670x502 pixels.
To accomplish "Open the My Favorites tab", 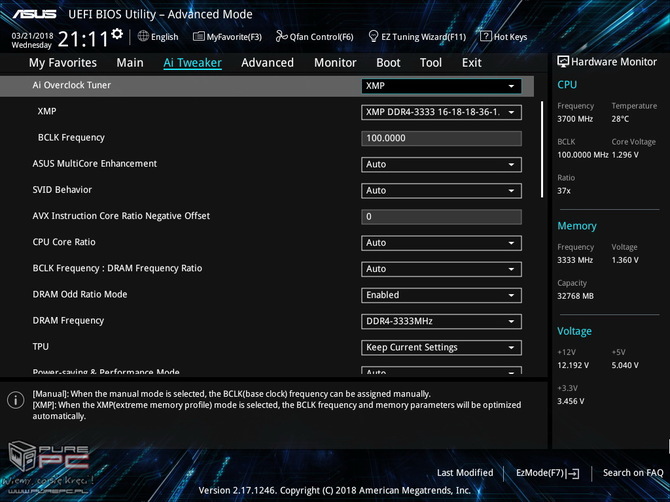I will pyautogui.click(x=63, y=63).
